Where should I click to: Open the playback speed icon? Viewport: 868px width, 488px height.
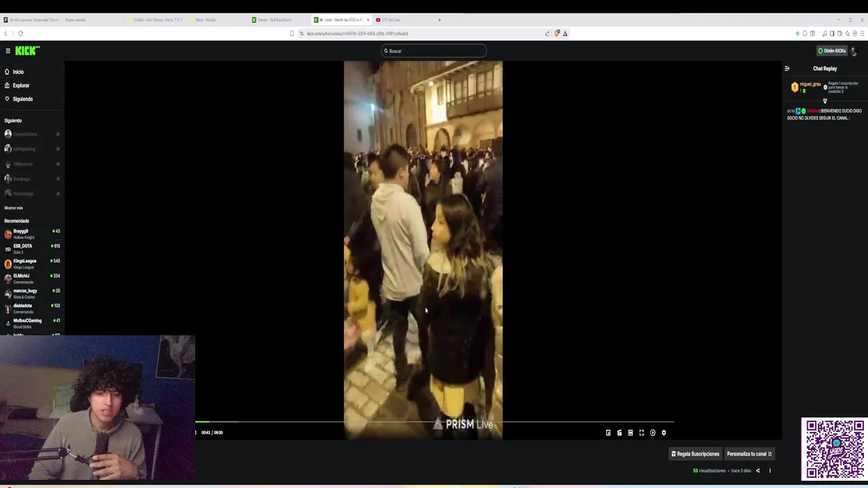pyautogui.click(x=652, y=432)
